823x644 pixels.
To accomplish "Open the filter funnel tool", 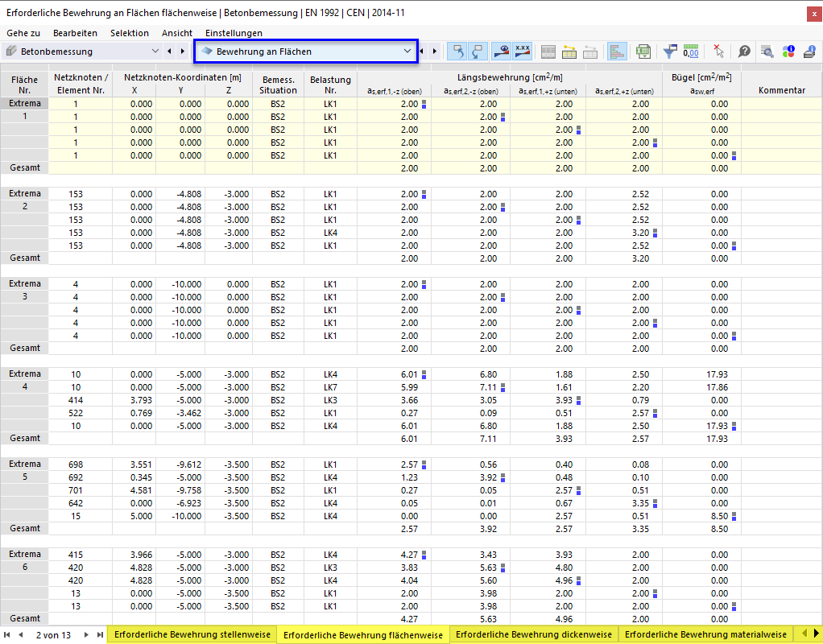I will (x=669, y=52).
